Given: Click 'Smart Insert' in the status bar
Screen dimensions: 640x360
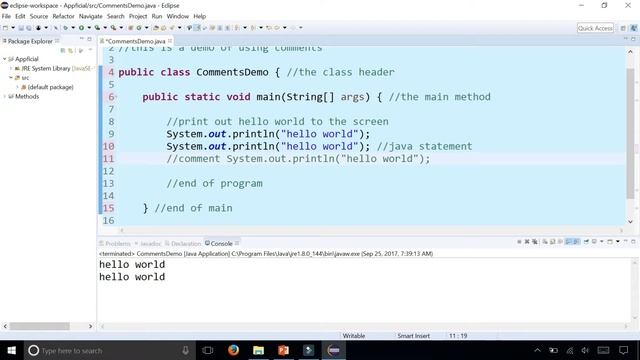Looking at the screenshot, I should point(413,336).
